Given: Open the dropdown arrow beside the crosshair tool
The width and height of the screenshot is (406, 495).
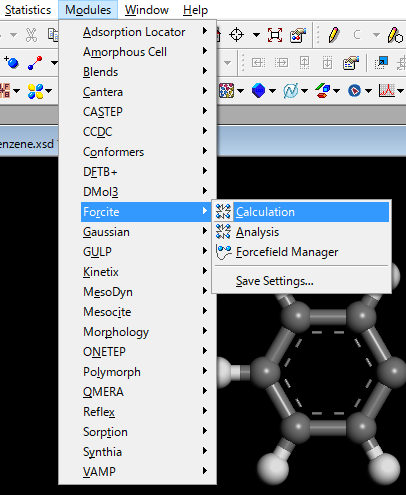Looking at the screenshot, I should click(256, 35).
